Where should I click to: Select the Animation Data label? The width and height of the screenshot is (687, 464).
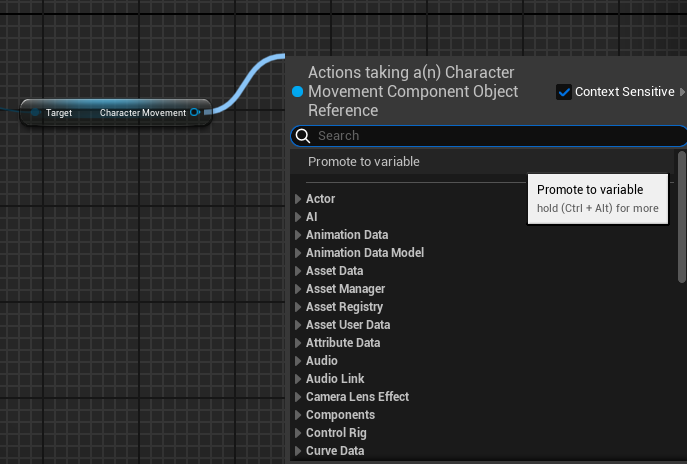pyautogui.click(x=347, y=235)
